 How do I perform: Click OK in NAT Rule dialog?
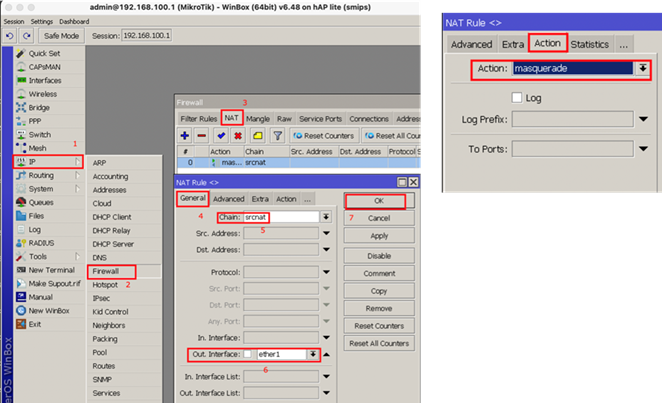tap(379, 201)
